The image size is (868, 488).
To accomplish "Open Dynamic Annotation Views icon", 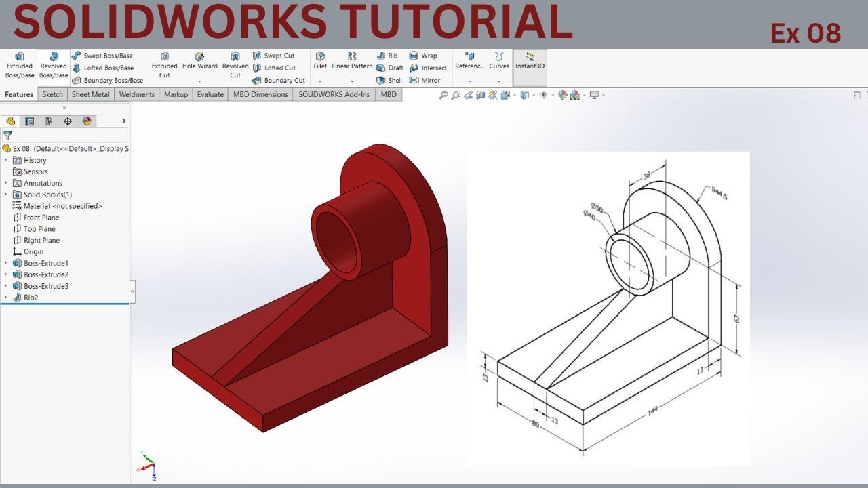I will pyautogui.click(x=492, y=95).
